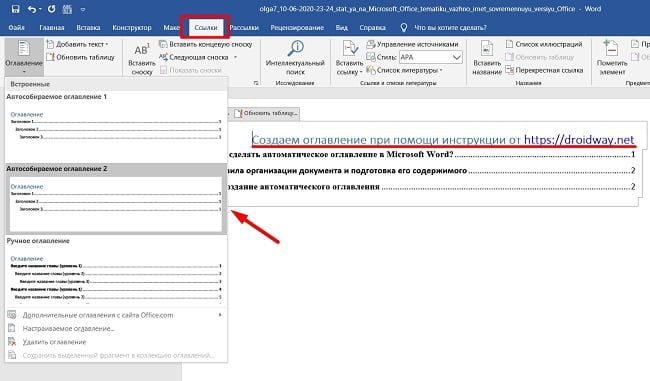Viewport: 650px width, 381px height.
Task: Choose Автособираемое оглавление 1 preview
Action: click(116, 126)
